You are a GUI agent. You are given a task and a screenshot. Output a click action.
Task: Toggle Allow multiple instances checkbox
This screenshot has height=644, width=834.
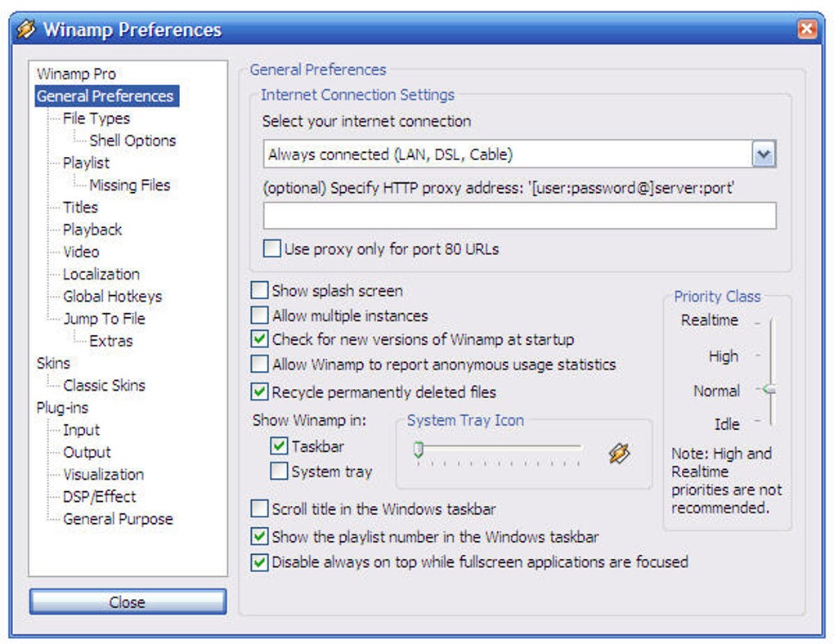[259, 315]
